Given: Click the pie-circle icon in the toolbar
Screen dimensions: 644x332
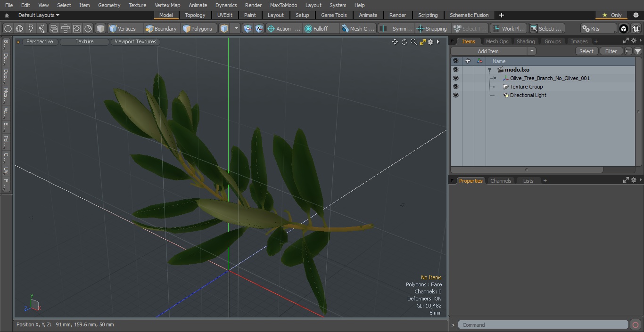Looking at the screenshot, I should point(88,29).
